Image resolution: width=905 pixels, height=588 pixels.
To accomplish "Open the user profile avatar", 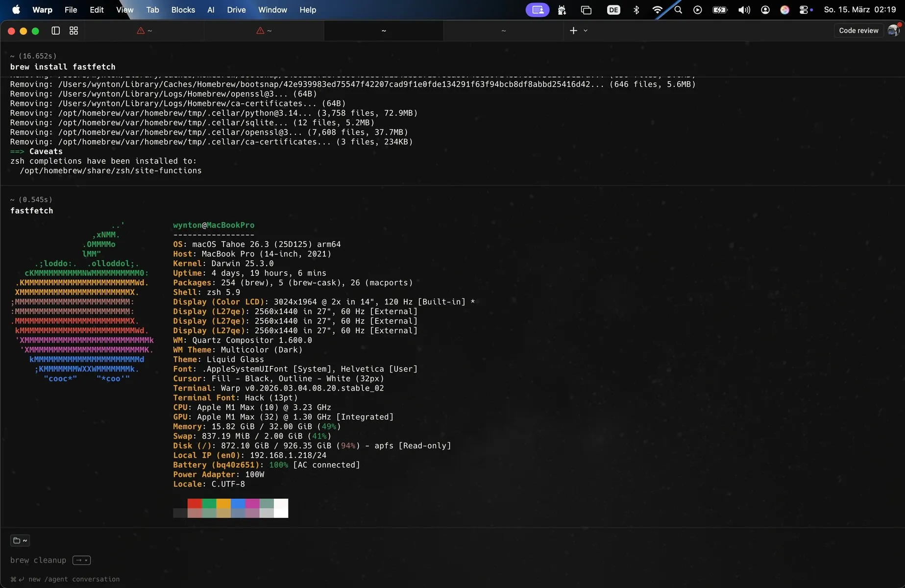I will point(894,30).
